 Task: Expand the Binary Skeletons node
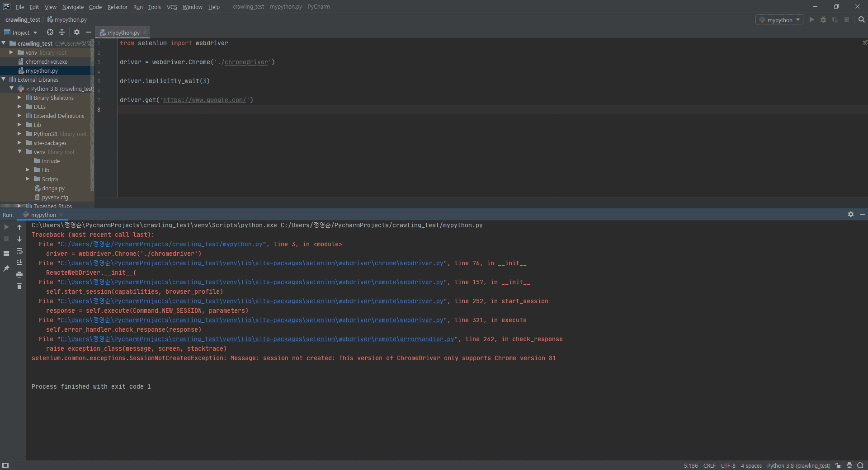[x=19, y=98]
